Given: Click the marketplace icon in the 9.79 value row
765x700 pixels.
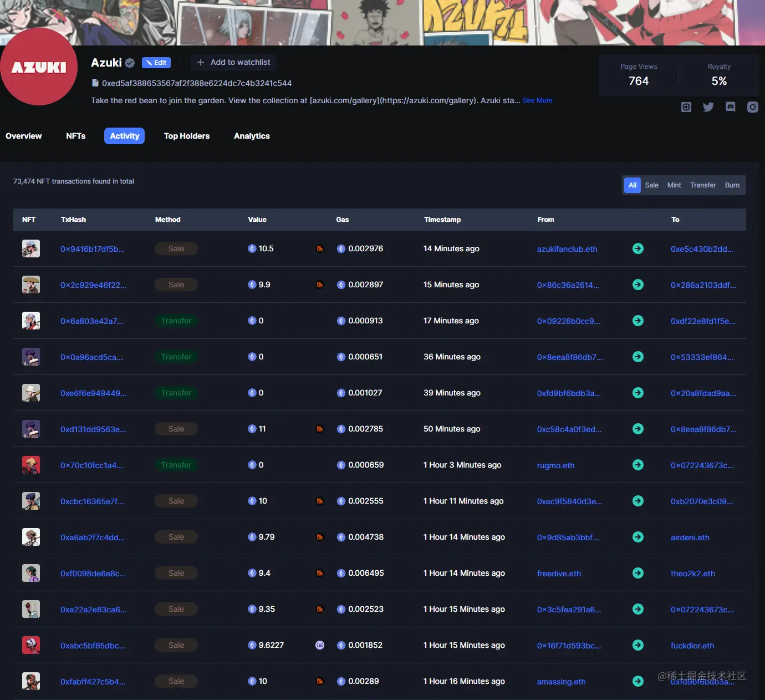Looking at the screenshot, I should point(320,537).
